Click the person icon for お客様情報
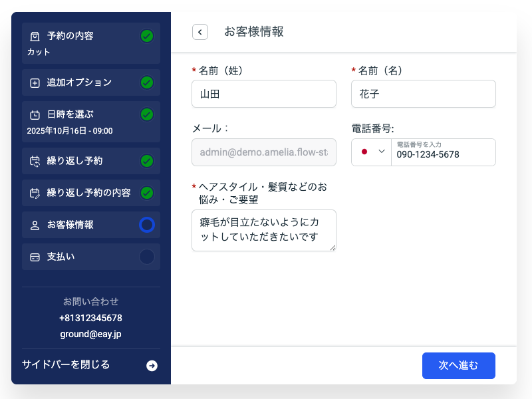Viewport: 532px width, 399px height. coord(35,225)
